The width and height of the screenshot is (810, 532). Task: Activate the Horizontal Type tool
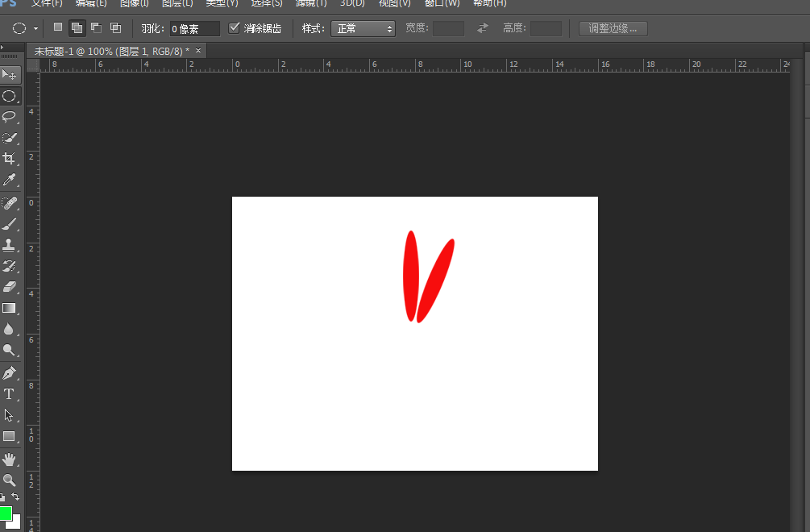(10, 394)
